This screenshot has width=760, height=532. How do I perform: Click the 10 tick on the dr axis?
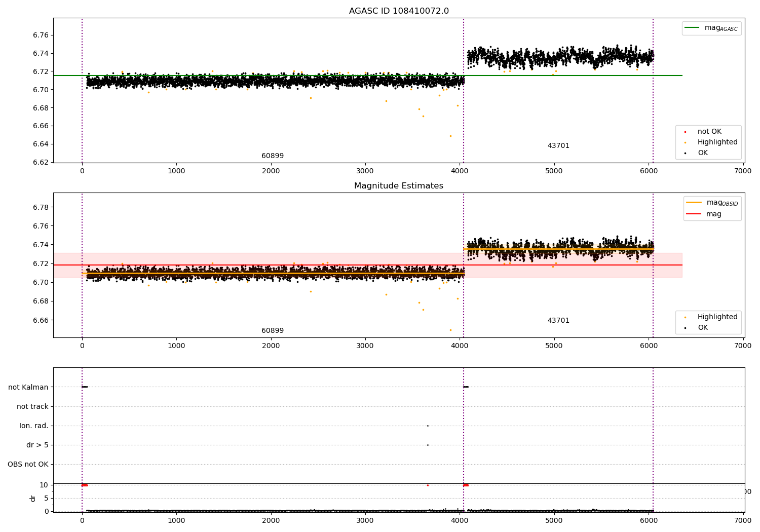pyautogui.click(x=45, y=485)
